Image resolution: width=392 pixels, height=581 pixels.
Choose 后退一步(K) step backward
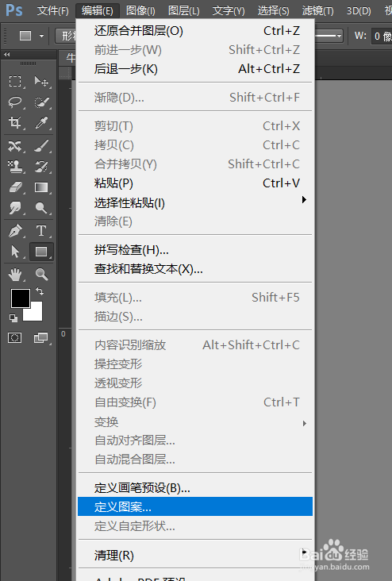click(x=195, y=69)
